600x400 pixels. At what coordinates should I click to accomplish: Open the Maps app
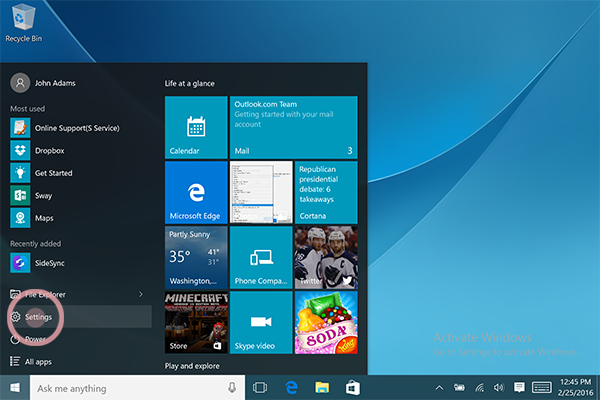80,218
